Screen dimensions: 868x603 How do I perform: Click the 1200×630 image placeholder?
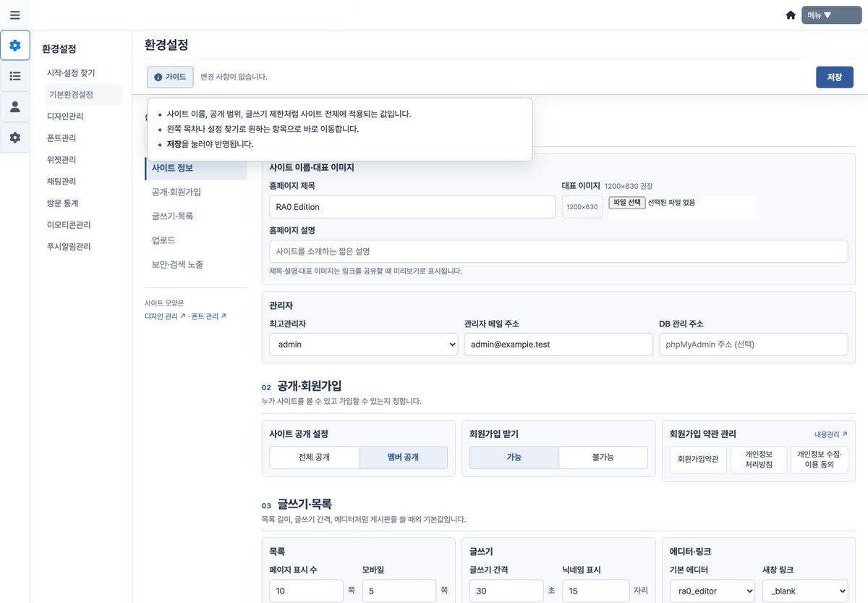(582, 207)
